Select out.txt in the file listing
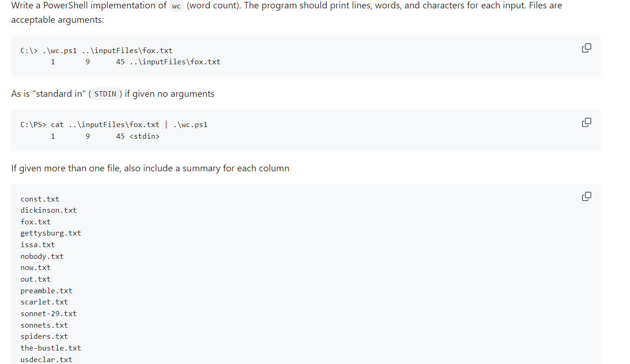 coord(35,279)
